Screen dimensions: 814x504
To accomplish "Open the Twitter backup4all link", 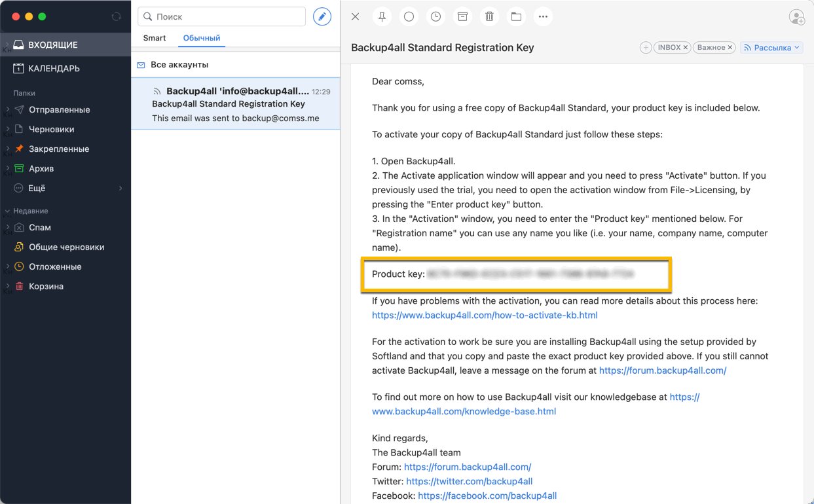I will tap(470, 481).
